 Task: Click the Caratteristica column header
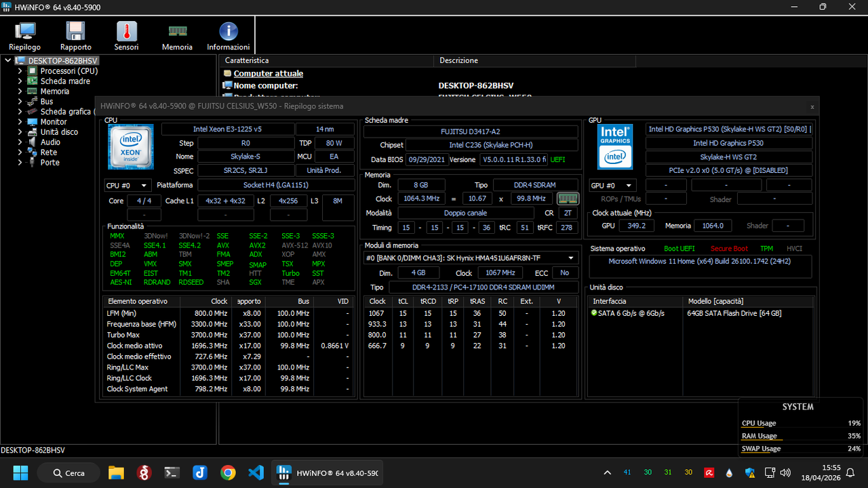click(x=327, y=60)
